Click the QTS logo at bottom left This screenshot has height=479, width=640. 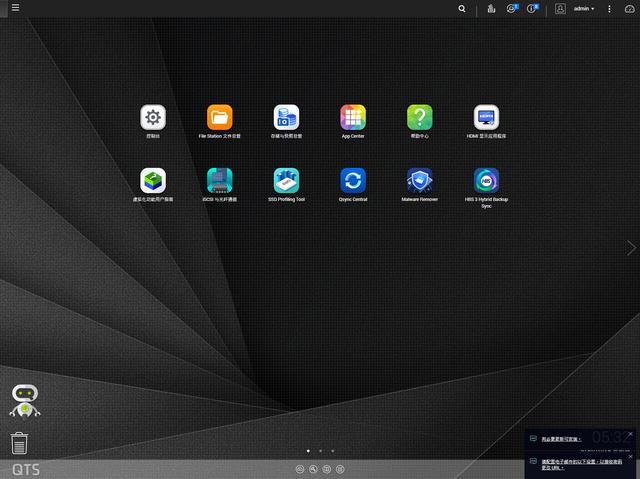(26, 470)
